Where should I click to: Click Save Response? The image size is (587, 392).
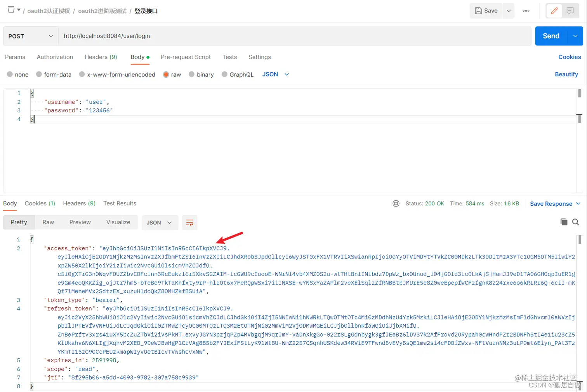pos(551,204)
